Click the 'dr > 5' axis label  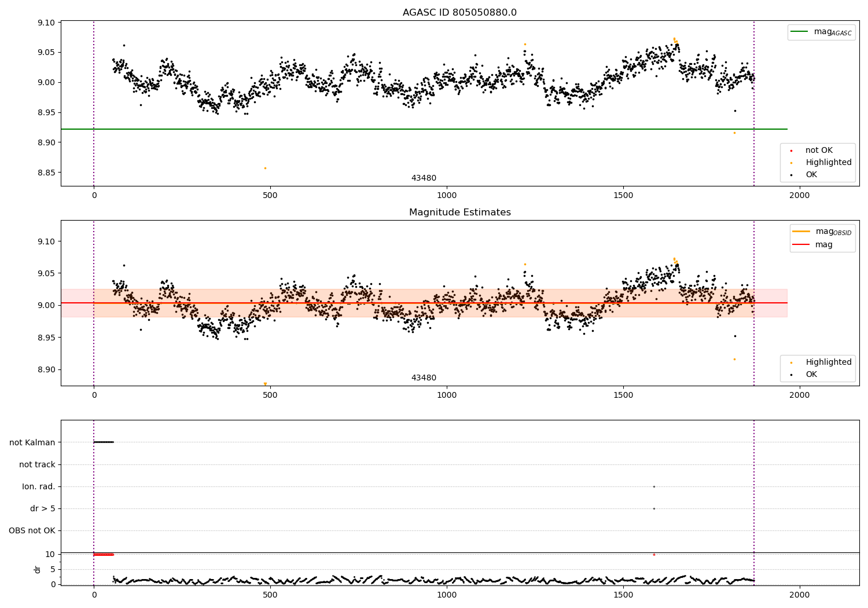(43, 508)
